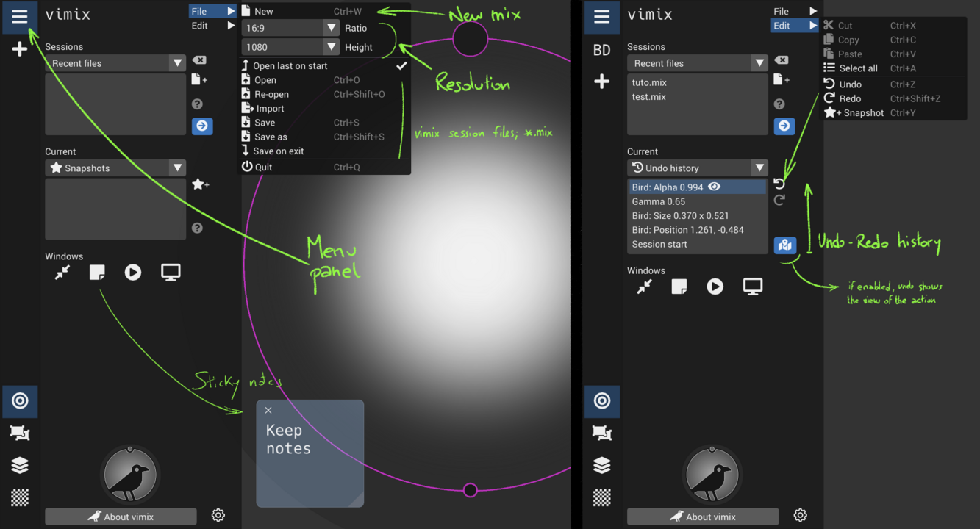Click About vimix button in left window

coord(121,517)
